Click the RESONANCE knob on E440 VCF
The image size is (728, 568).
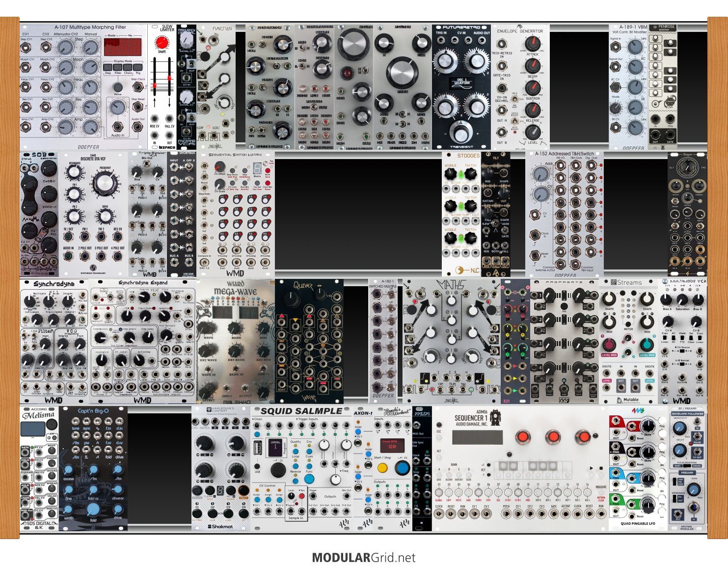75,172
